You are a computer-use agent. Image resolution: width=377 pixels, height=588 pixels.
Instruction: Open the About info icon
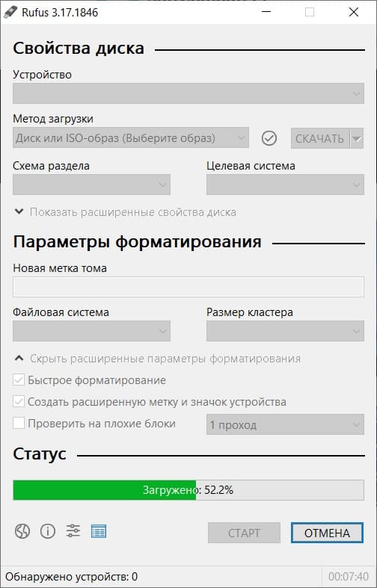coord(48,531)
